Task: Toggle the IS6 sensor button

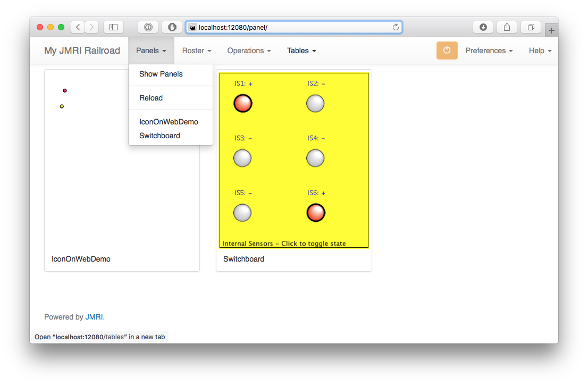Action: (316, 213)
